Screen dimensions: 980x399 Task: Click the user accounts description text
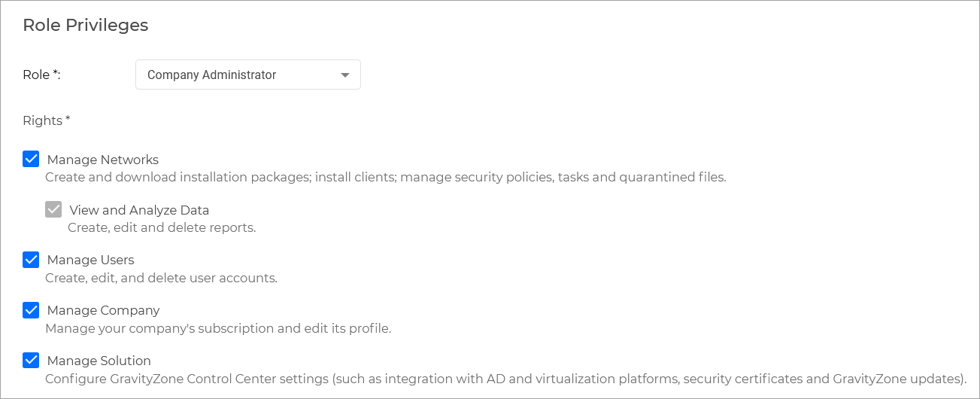pos(161,278)
